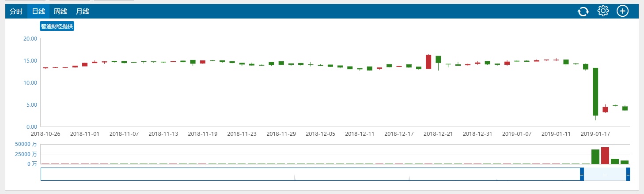Screen dimensions: 644x194
Task: Click the red candlestick after the crash
Action: pyautogui.click(x=605, y=109)
